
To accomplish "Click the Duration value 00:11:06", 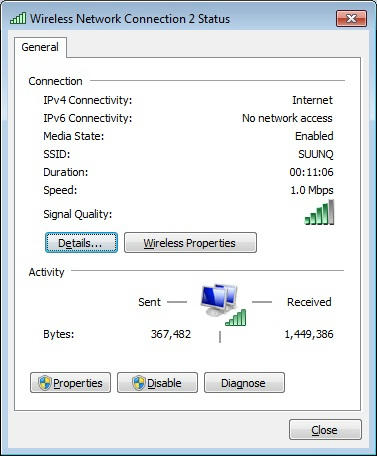I will click(311, 172).
